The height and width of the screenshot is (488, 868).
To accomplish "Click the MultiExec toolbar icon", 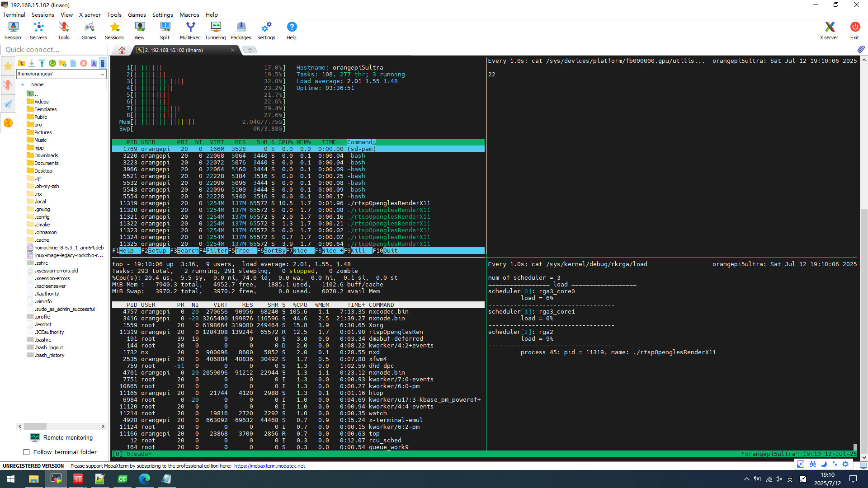I will (190, 31).
